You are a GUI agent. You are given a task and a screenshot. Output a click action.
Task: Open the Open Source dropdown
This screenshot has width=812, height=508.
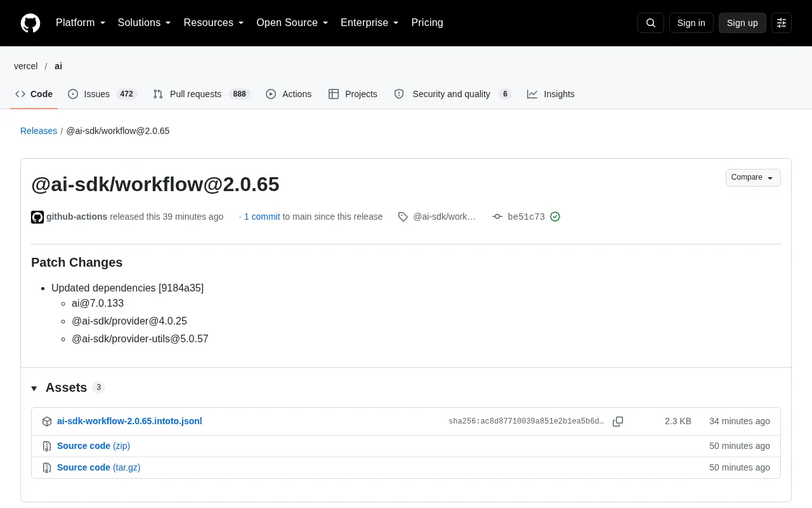pos(292,23)
